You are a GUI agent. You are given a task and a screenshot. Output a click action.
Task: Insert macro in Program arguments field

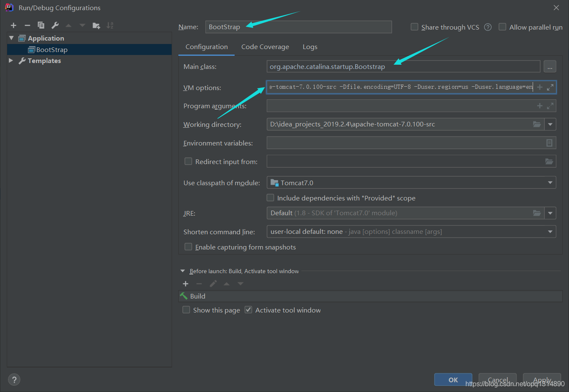(x=540, y=106)
